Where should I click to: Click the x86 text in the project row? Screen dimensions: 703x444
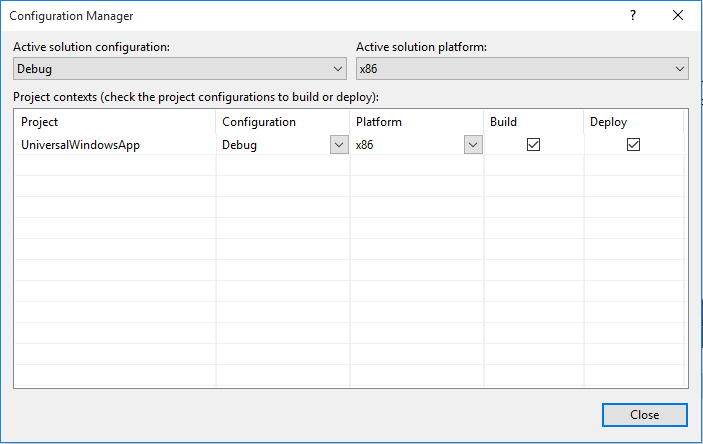pyautogui.click(x=366, y=145)
